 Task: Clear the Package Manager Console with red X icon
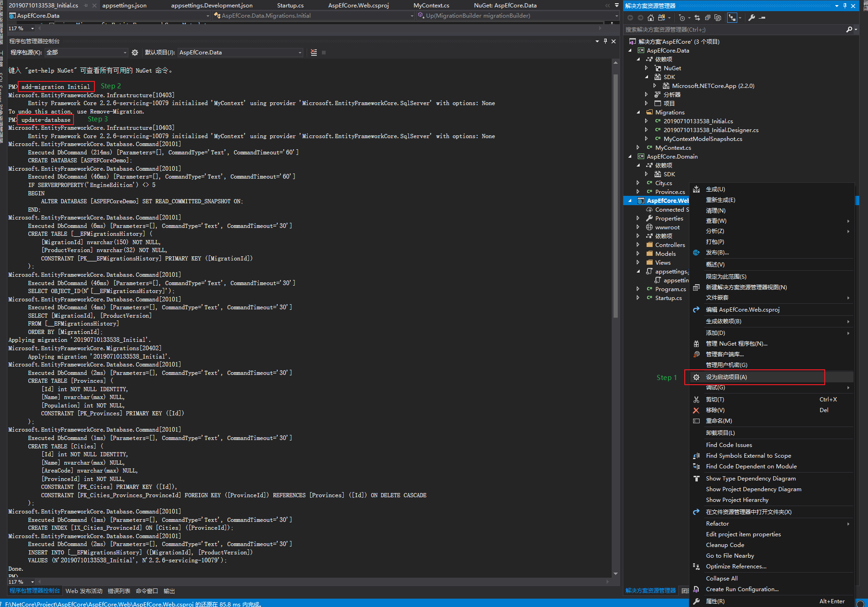pos(314,52)
